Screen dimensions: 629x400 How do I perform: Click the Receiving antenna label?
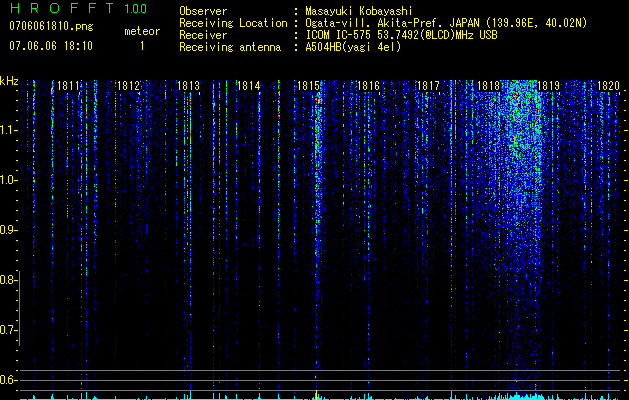pyautogui.click(x=230, y=47)
